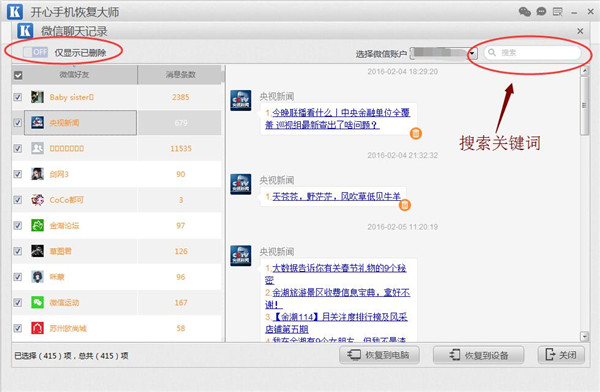Uncheck checkbox for row with 11535 messages
This screenshot has height=392, width=600.
coord(18,148)
